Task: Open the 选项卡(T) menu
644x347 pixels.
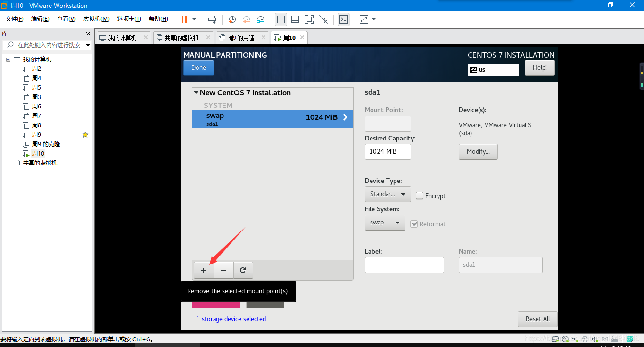Action: tap(129, 19)
